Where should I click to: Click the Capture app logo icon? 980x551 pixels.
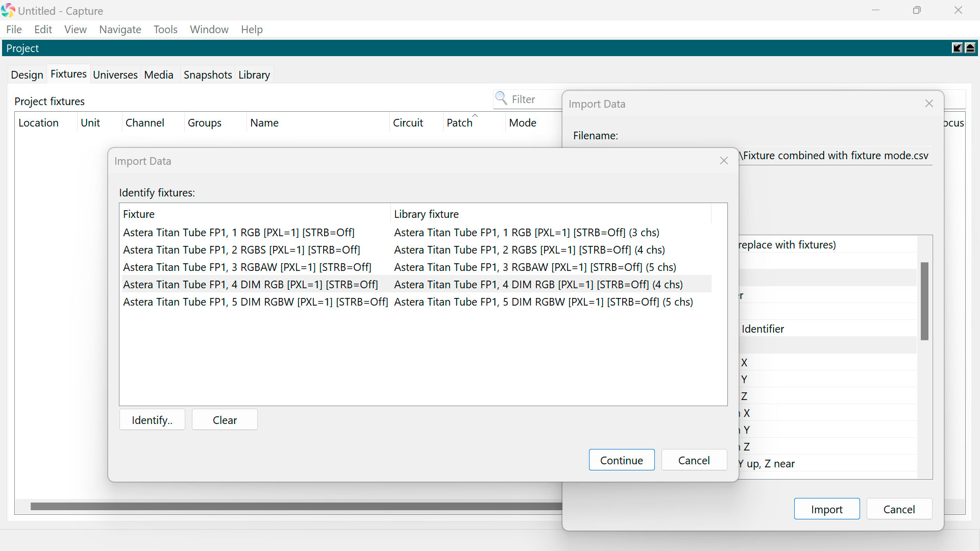[x=8, y=10]
